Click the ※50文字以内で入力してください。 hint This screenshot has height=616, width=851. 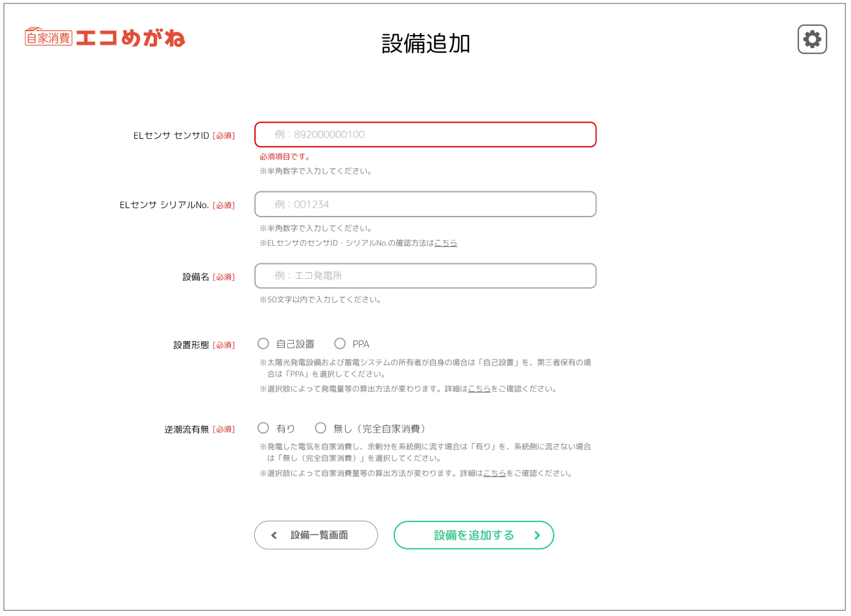pyautogui.click(x=320, y=300)
